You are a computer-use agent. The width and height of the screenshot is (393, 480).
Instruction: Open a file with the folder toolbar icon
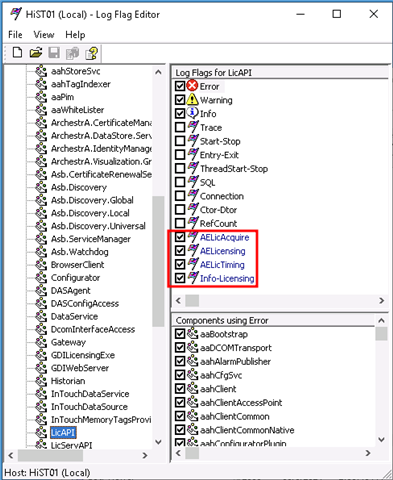[36, 53]
